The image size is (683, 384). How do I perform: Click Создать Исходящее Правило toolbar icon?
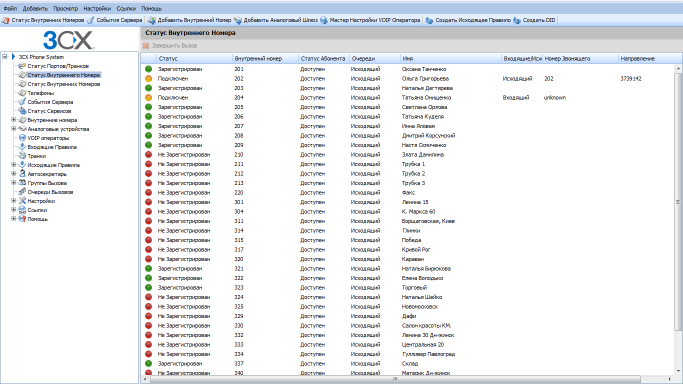pyautogui.click(x=429, y=20)
